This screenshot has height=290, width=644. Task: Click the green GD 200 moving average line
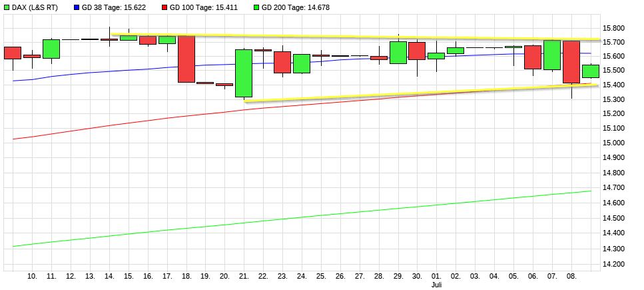[302, 218]
